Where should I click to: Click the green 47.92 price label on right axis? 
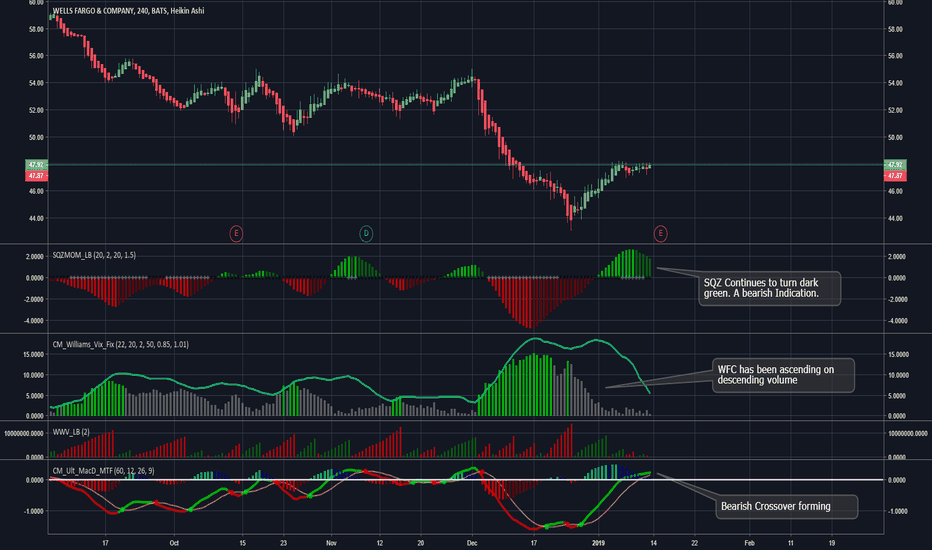895,165
